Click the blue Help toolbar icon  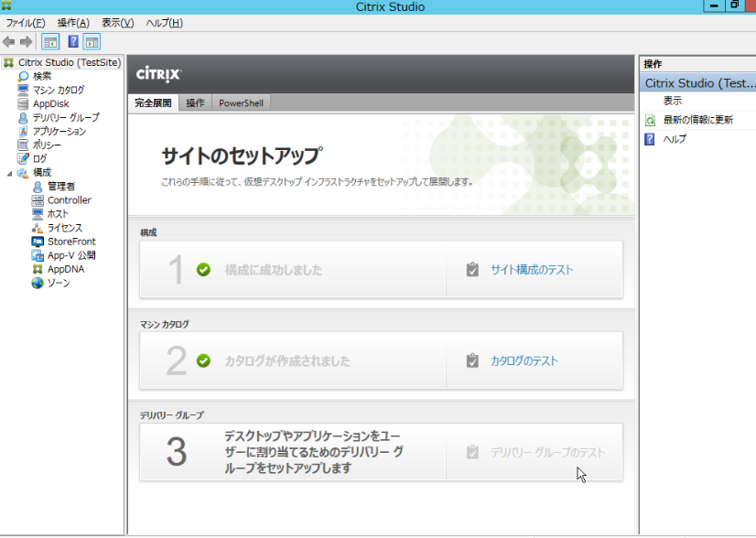[73, 42]
